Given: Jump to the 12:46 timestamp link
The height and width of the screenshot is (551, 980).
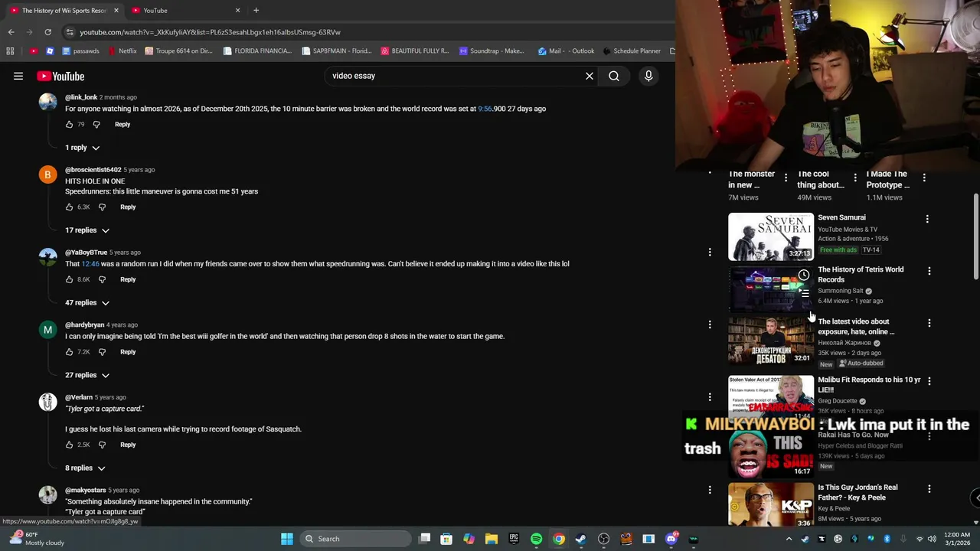Looking at the screenshot, I should click(90, 264).
